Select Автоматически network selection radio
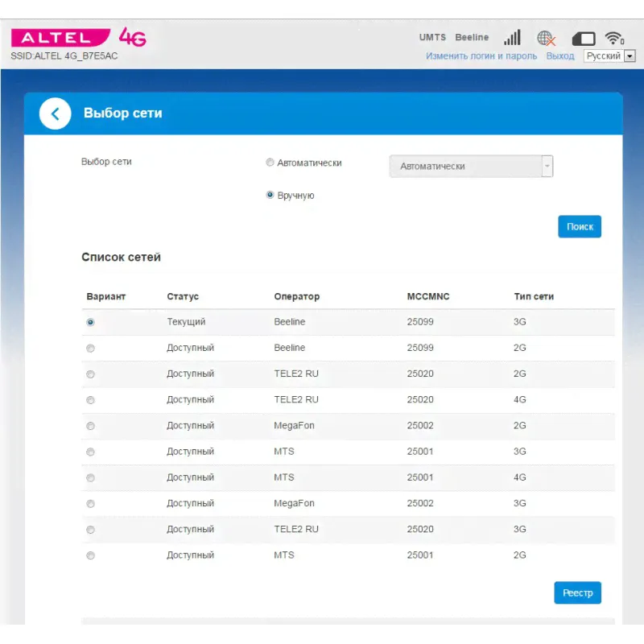Image resolution: width=644 pixels, height=644 pixels. [x=270, y=163]
